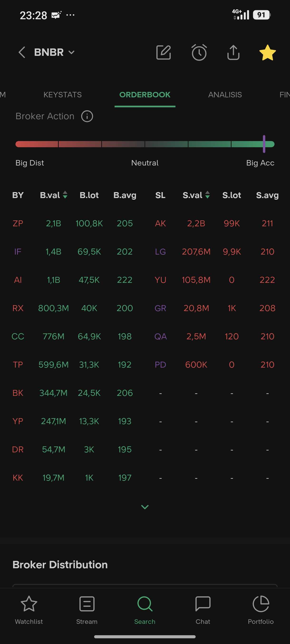Tap the Search icon in bottom navigation
The image size is (290, 644).
pyautogui.click(x=145, y=609)
